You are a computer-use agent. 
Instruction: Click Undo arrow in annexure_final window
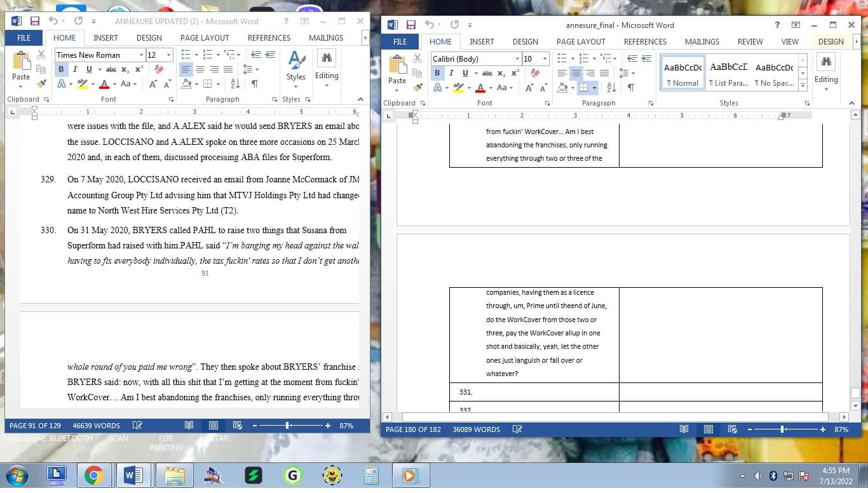[430, 25]
